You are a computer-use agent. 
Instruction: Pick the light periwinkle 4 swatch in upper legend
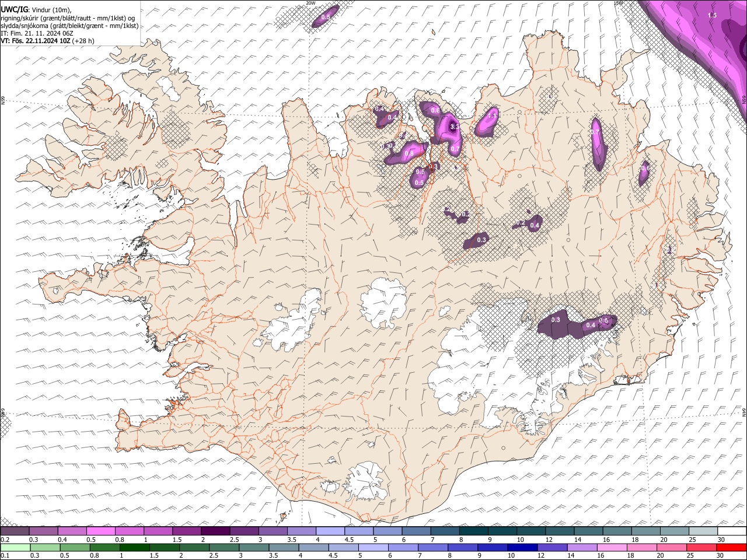[x=330, y=531]
